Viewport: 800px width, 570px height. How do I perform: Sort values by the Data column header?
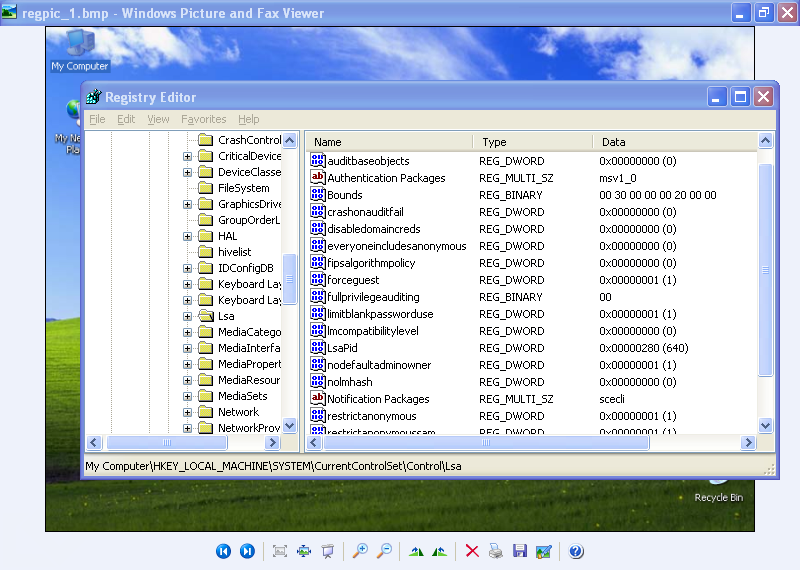click(x=675, y=142)
